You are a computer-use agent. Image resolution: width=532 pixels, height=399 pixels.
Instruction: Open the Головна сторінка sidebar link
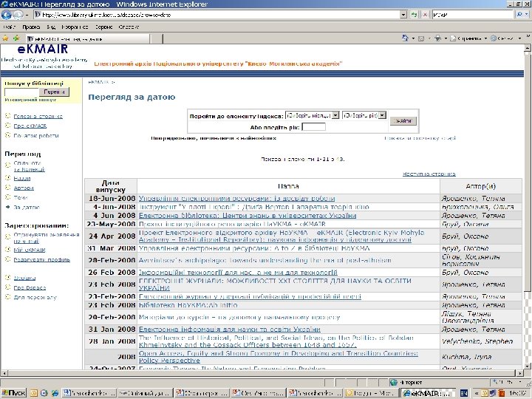[38, 116]
